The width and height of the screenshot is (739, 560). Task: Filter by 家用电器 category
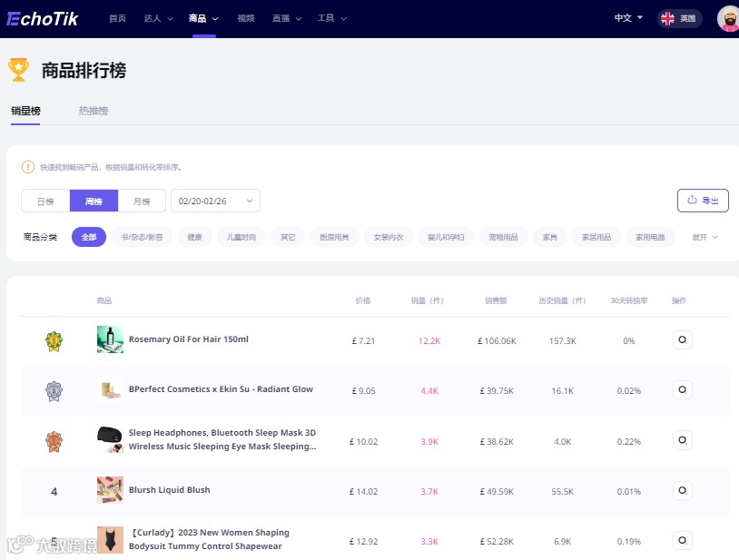[650, 237]
